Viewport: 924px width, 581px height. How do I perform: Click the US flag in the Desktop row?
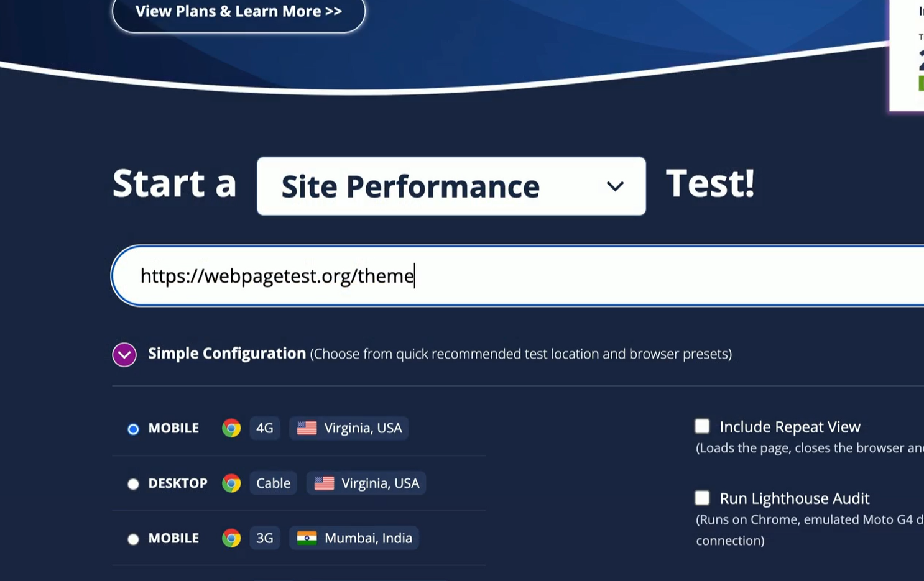(323, 483)
